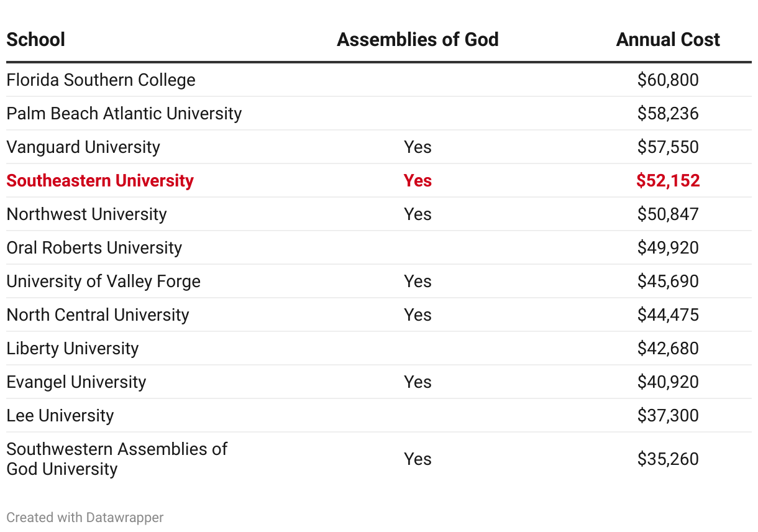Screen dimensions: 758x532
Task: Select the red $52,152 cost value
Action: click(x=668, y=181)
